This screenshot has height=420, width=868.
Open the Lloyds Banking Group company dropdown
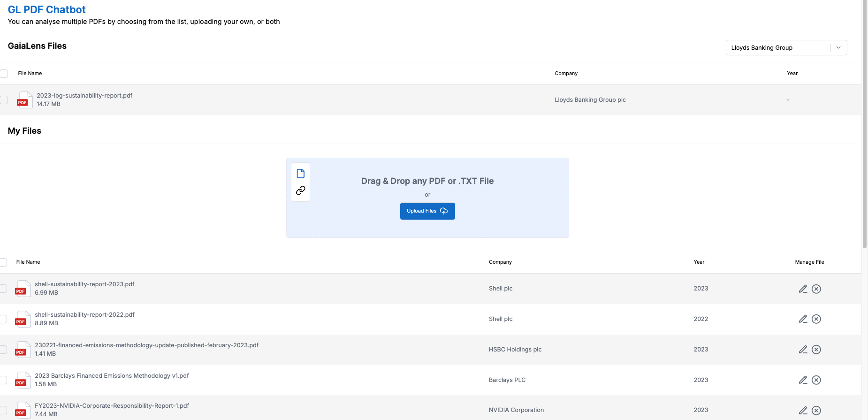(x=786, y=47)
